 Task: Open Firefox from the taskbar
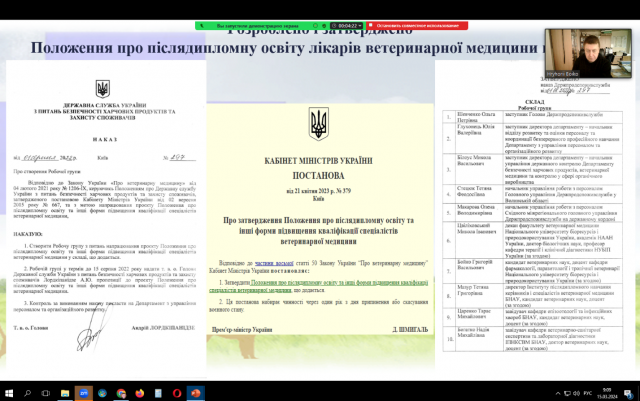(140, 393)
